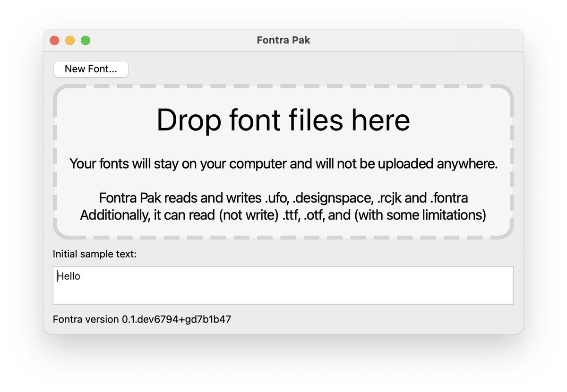Select the Fontra version text in the footer
The height and width of the screenshot is (392, 567).
tap(142, 319)
